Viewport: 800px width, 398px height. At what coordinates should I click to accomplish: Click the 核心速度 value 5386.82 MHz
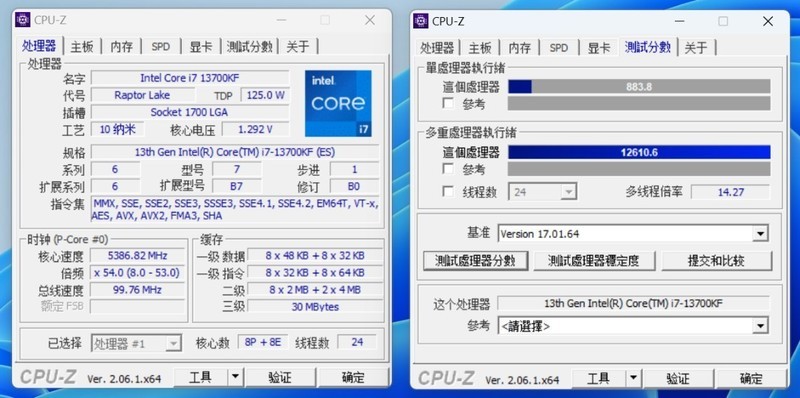coord(138,256)
